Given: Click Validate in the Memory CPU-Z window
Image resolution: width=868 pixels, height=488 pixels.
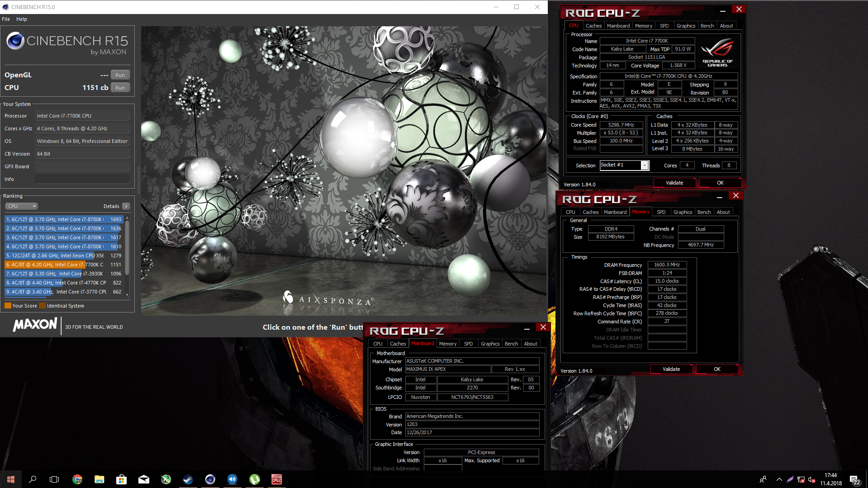Looking at the screenshot, I should tap(671, 369).
